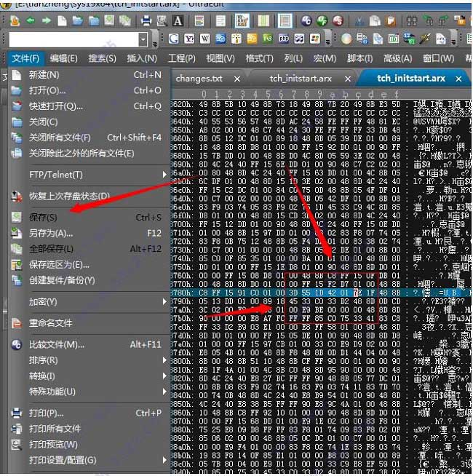Click the scissors cut toolbar icon
The height and width of the screenshot is (476, 473).
(x=359, y=20)
